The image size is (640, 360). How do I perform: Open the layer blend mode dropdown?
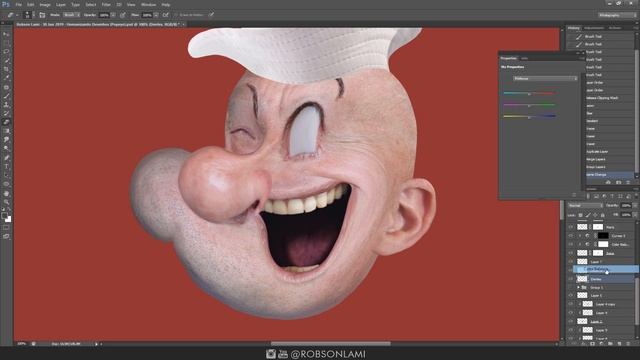585,206
